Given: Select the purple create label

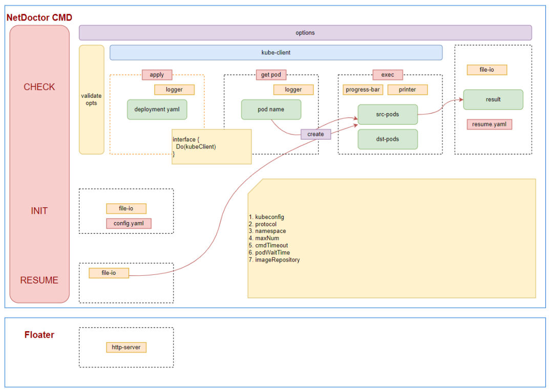Looking at the screenshot, I should click(315, 134).
